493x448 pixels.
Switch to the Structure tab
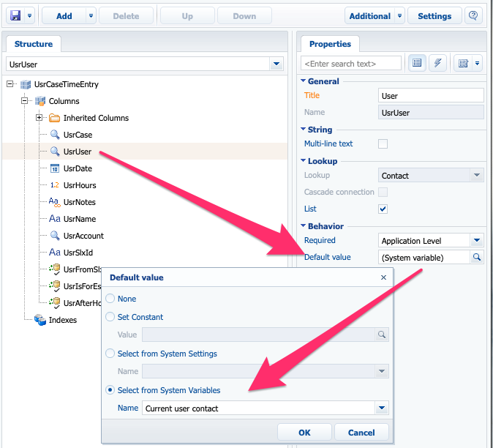[34, 44]
